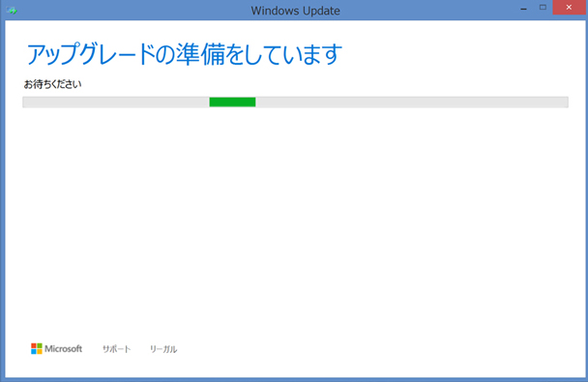Click the Windows Update title bar icon
Viewport: 588px width, 382px height.
click(x=12, y=10)
